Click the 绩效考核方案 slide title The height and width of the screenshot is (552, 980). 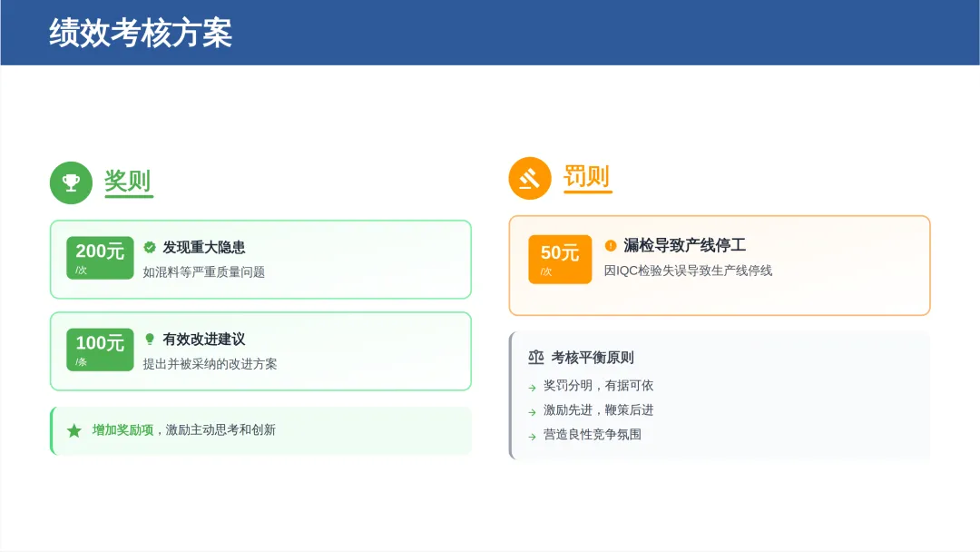pos(141,33)
